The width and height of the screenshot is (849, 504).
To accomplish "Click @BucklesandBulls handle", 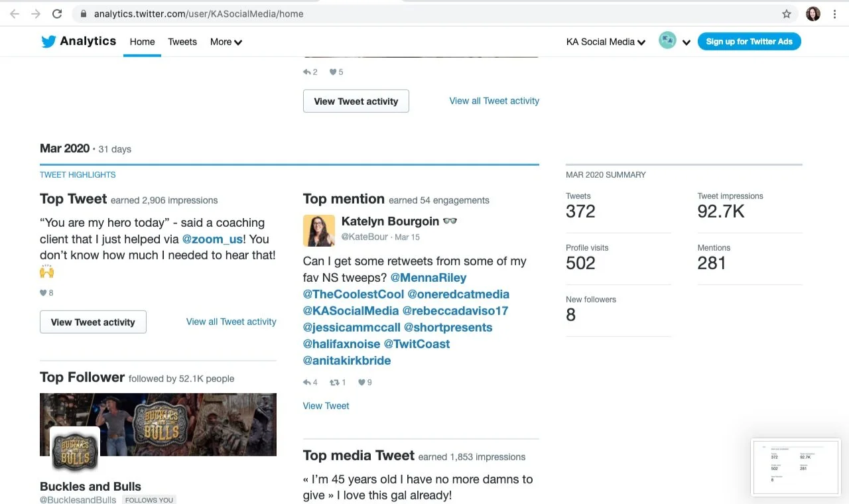I will [x=78, y=499].
